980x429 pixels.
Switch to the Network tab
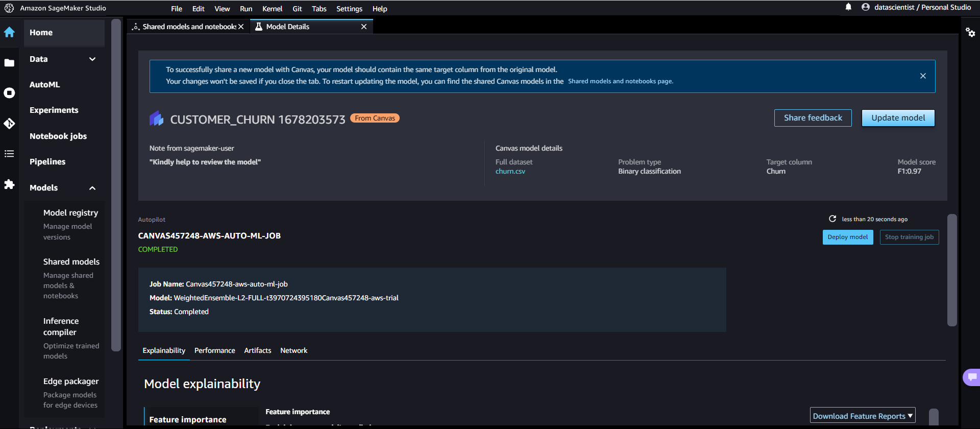click(x=294, y=350)
